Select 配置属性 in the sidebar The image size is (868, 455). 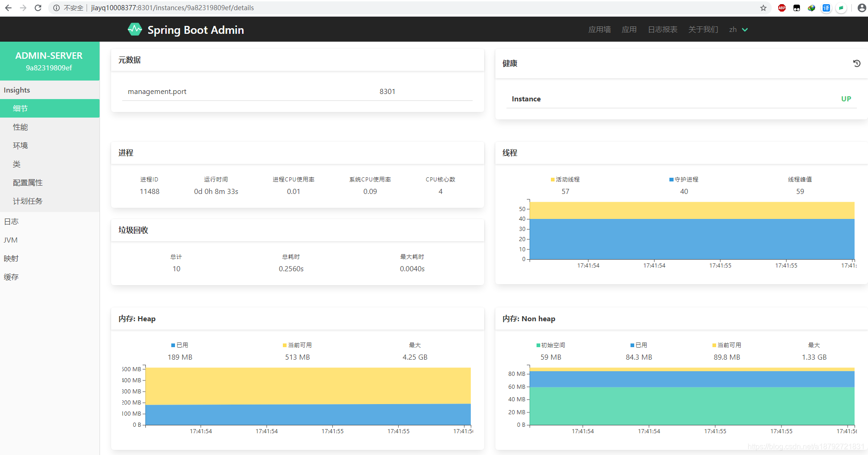click(x=50, y=182)
